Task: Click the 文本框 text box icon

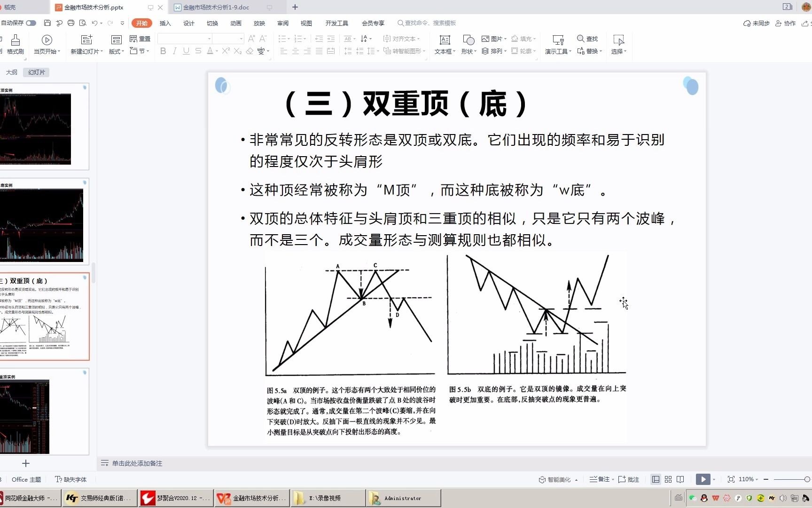Action: (x=445, y=40)
